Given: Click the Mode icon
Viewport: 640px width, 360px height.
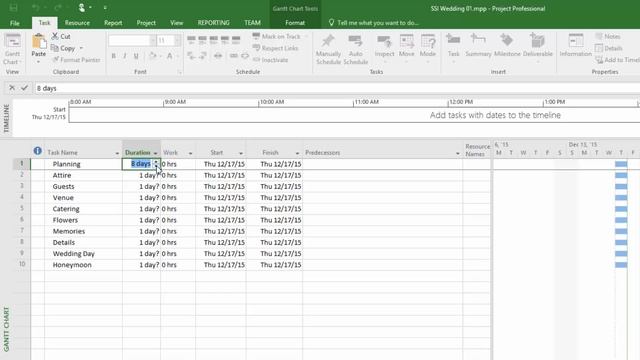Looking at the screenshot, I should (428, 41).
